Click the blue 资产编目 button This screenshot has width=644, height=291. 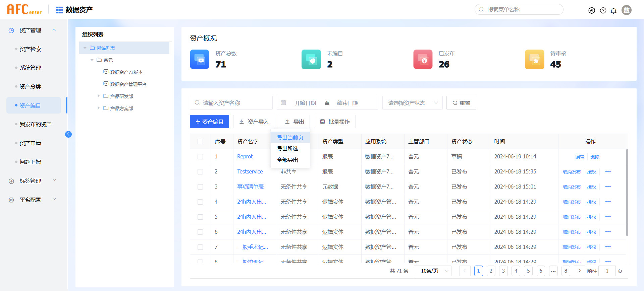pyautogui.click(x=209, y=122)
